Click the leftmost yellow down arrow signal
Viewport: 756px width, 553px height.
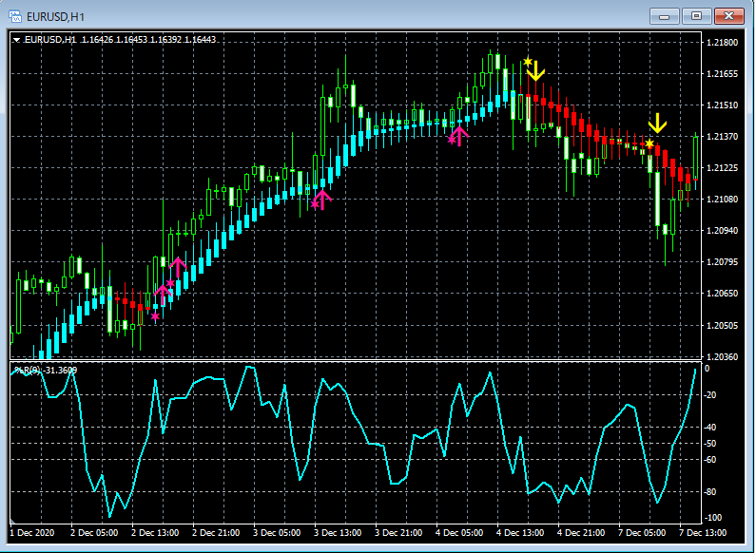click(535, 69)
